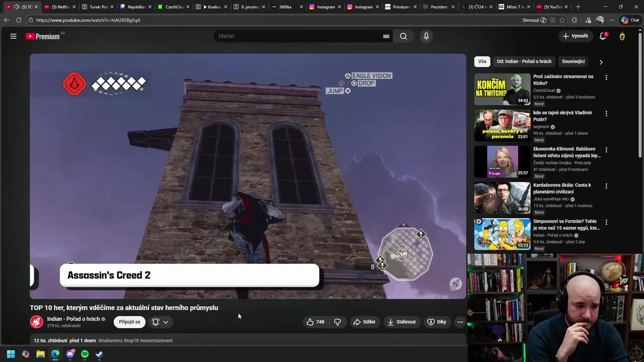Open more actions three-dot menu under video
The image size is (644, 362).
460,322
